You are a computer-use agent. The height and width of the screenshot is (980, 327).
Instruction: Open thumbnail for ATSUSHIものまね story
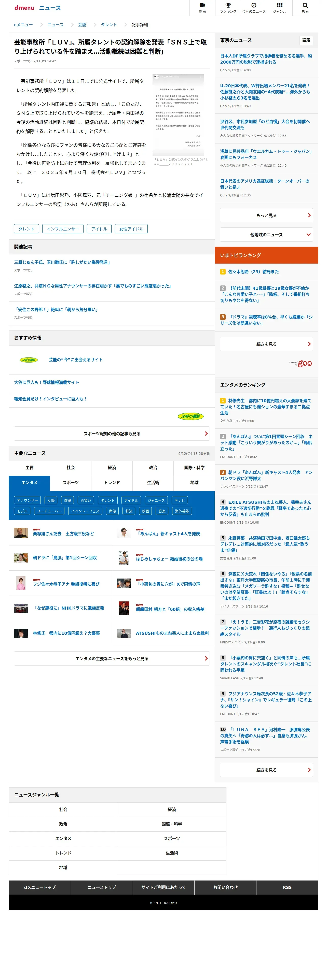point(124,633)
